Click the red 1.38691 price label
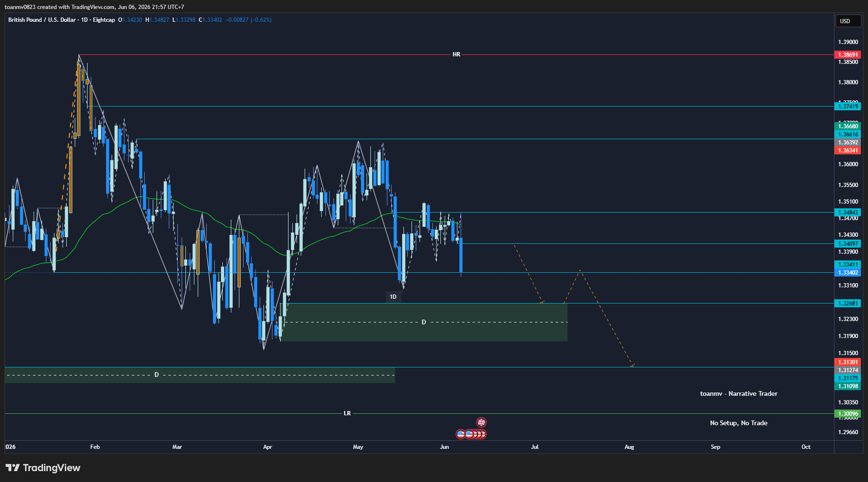 [848, 55]
